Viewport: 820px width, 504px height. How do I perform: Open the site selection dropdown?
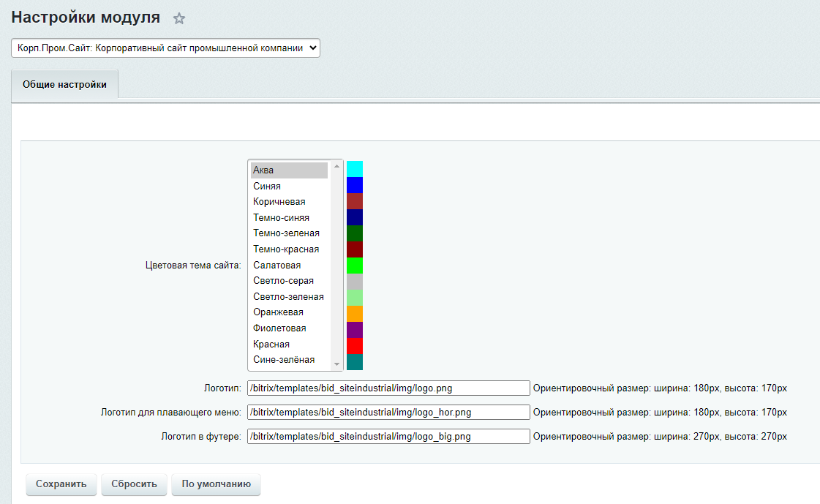click(165, 48)
